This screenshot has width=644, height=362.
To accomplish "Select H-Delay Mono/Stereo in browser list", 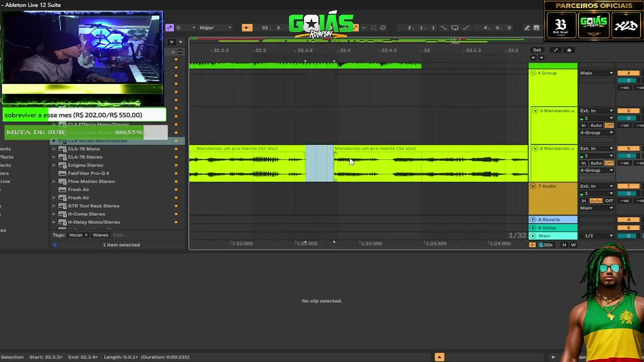I will pyautogui.click(x=94, y=222).
